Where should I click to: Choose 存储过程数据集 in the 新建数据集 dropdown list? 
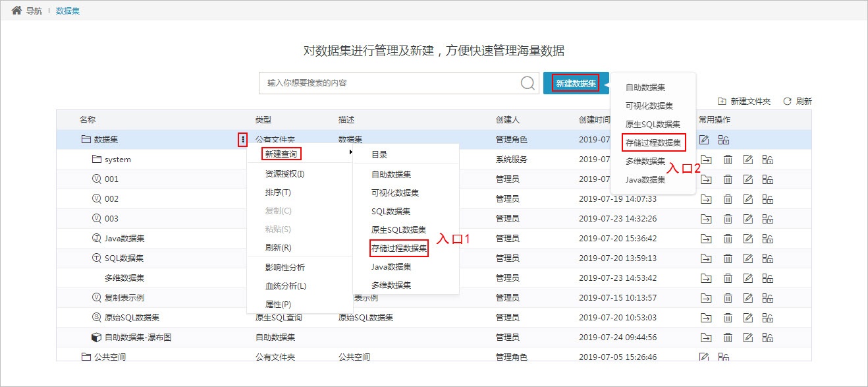pos(653,142)
